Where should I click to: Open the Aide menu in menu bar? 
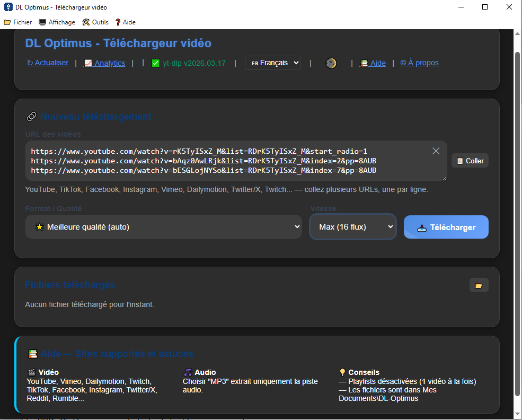click(x=126, y=22)
